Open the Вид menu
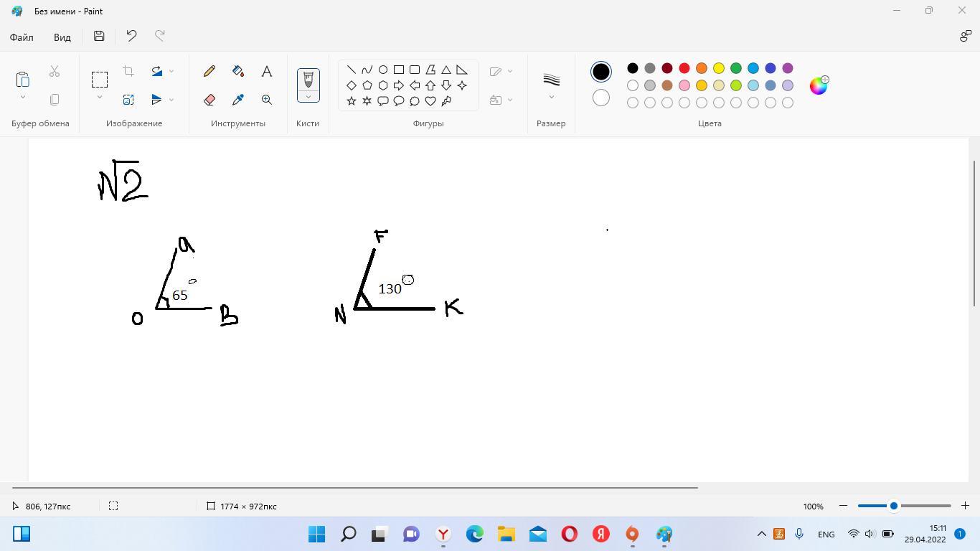This screenshot has width=980, height=551. point(62,37)
